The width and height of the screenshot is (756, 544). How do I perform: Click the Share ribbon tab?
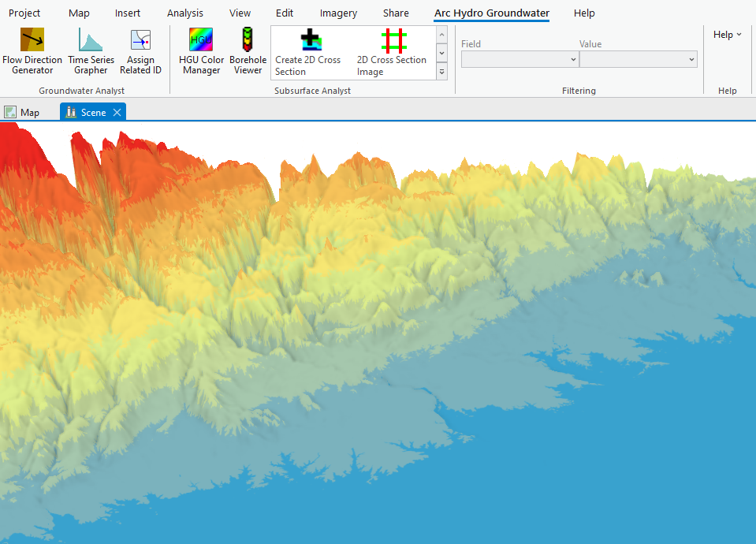point(396,13)
